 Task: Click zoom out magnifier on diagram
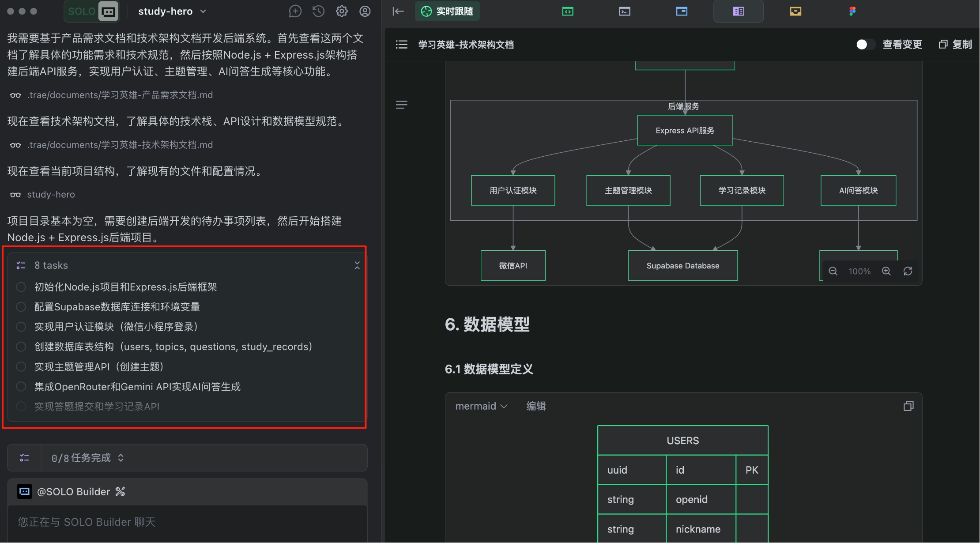point(833,271)
